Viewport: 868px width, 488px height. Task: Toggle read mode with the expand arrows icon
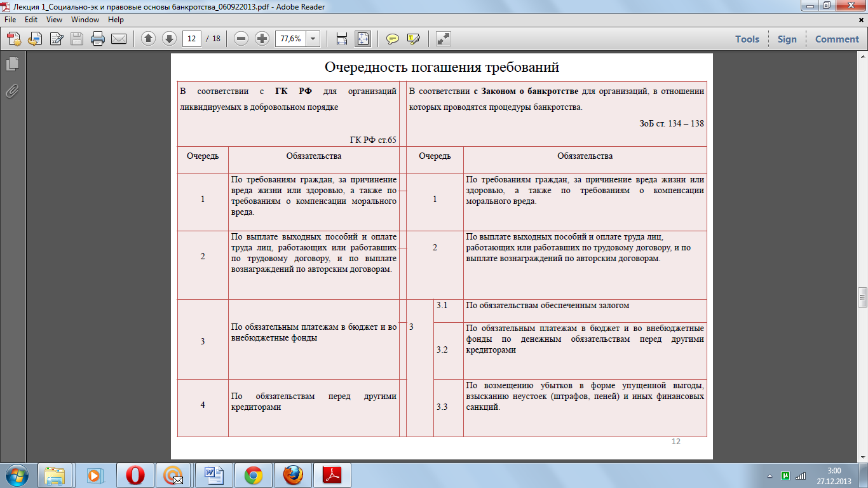click(x=444, y=39)
